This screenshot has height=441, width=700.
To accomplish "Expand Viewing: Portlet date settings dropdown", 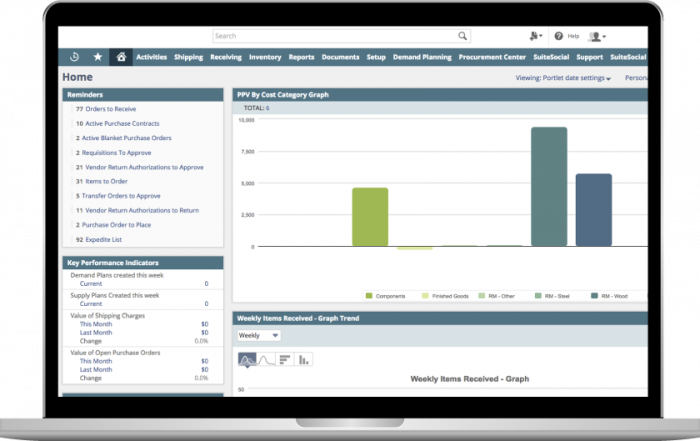I will pyautogui.click(x=563, y=78).
